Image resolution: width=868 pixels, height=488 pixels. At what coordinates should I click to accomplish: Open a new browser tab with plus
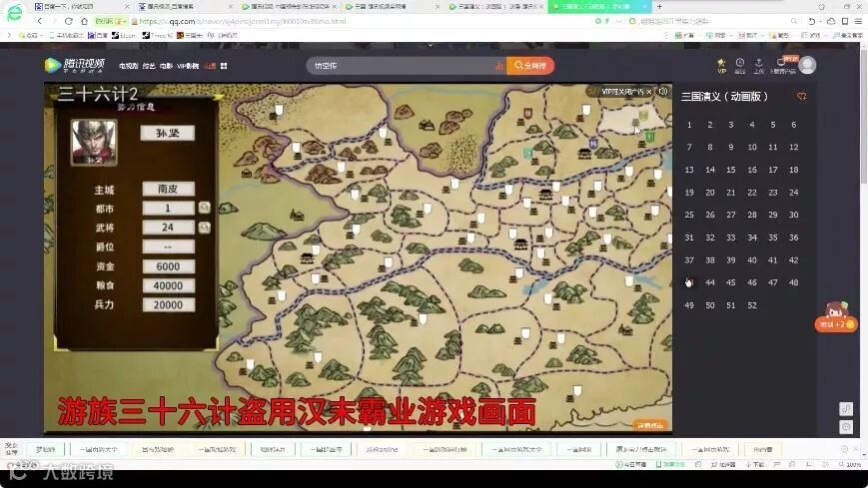tap(659, 7)
